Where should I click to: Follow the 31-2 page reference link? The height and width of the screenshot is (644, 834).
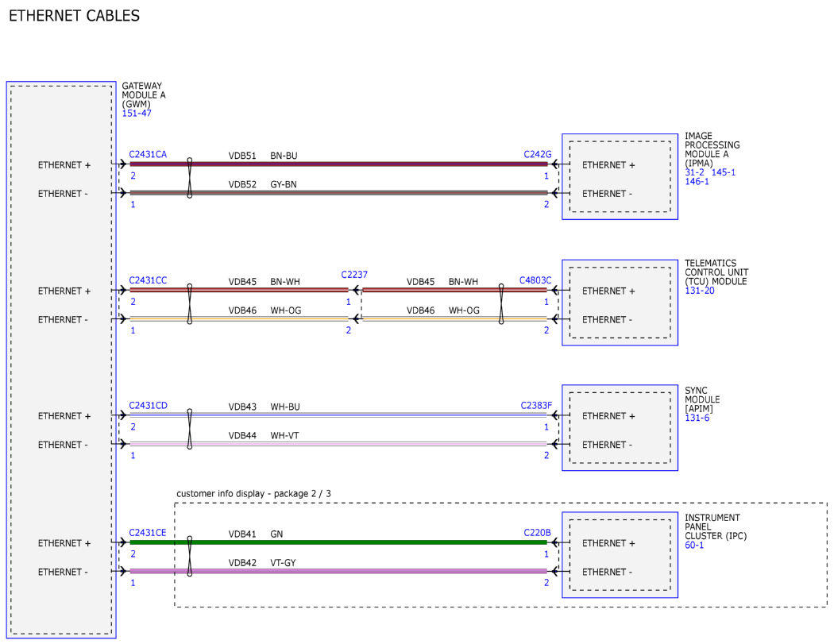coord(694,172)
